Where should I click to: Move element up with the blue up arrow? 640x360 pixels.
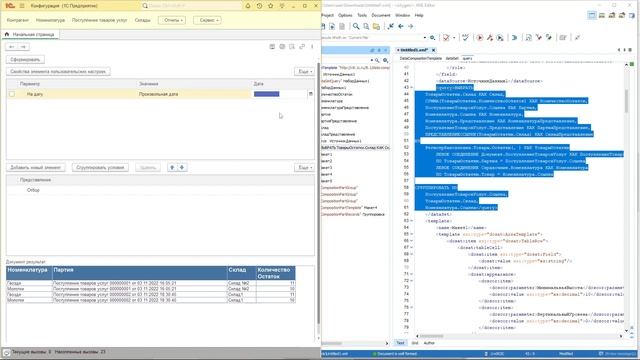point(172,167)
